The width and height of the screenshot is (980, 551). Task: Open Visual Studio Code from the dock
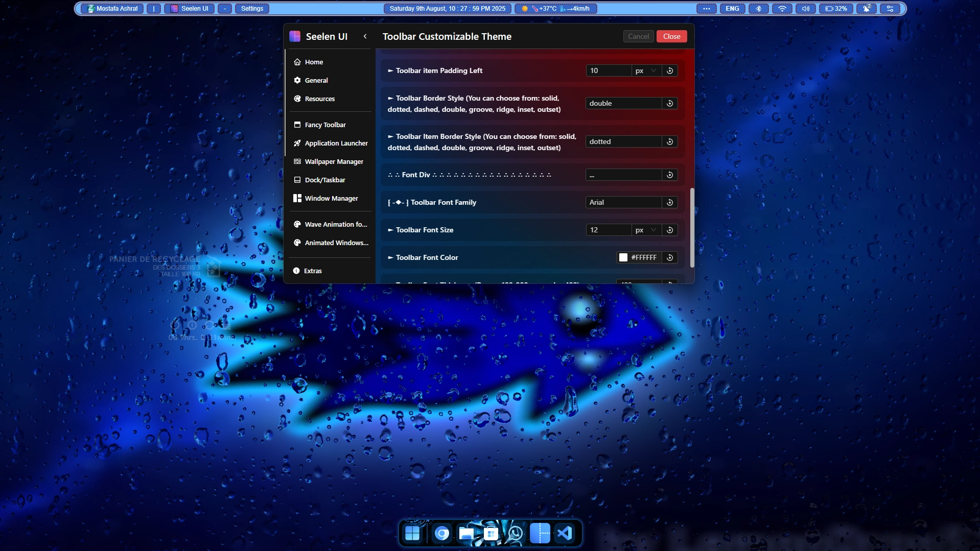565,534
